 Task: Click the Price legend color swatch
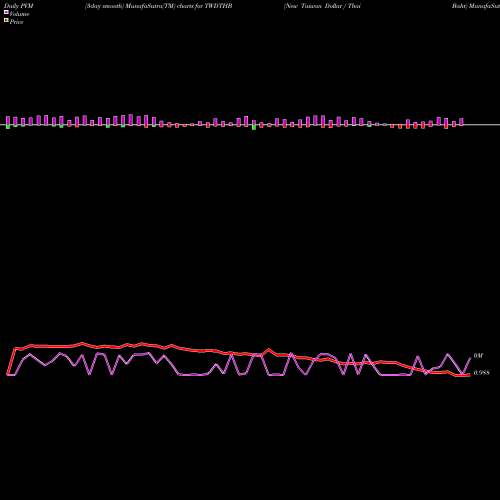(6, 20)
